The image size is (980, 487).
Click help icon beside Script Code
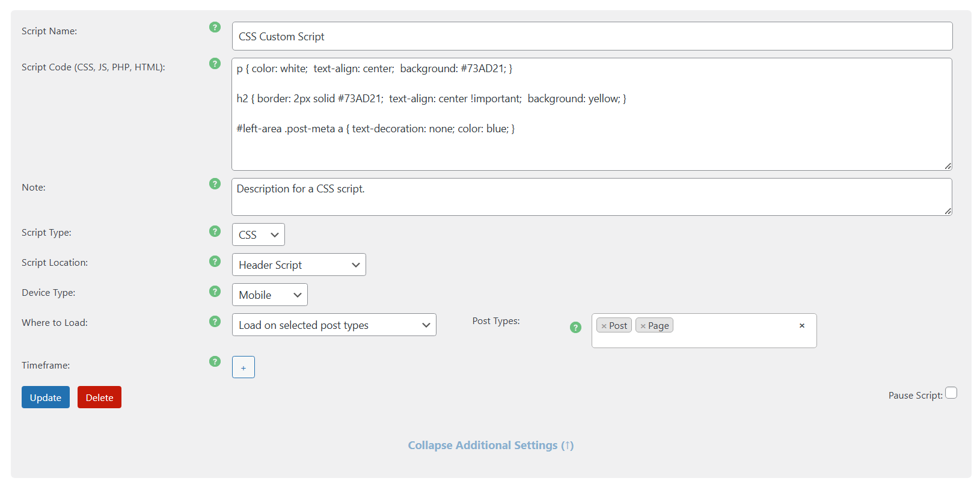[215, 63]
